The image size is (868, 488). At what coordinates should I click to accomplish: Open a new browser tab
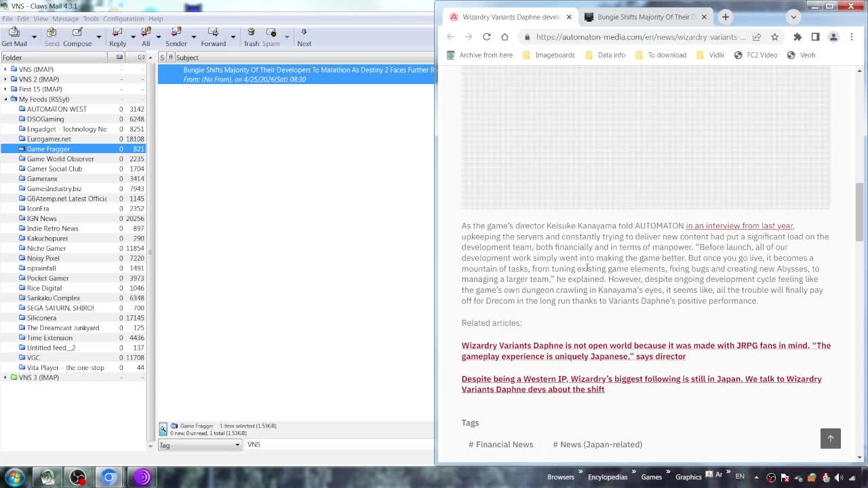pyautogui.click(x=725, y=17)
